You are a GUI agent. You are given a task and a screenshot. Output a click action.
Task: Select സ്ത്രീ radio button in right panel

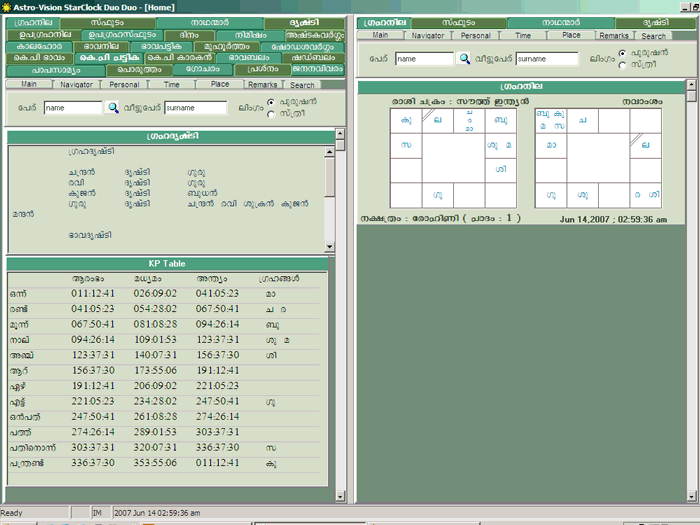tap(622, 65)
